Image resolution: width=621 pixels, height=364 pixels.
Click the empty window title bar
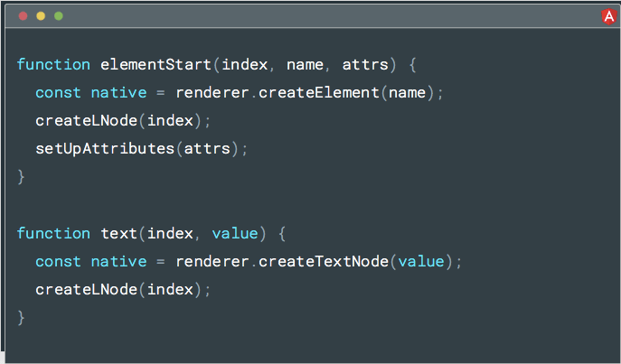(316, 16)
